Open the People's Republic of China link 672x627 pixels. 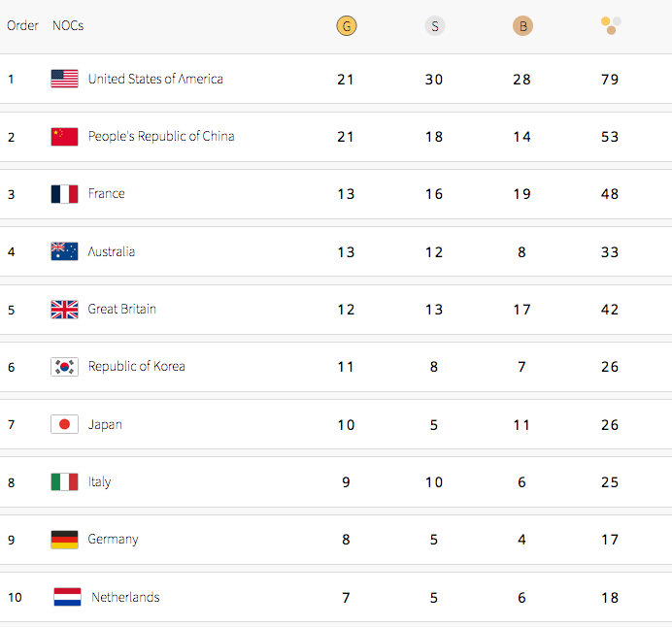[161, 137]
